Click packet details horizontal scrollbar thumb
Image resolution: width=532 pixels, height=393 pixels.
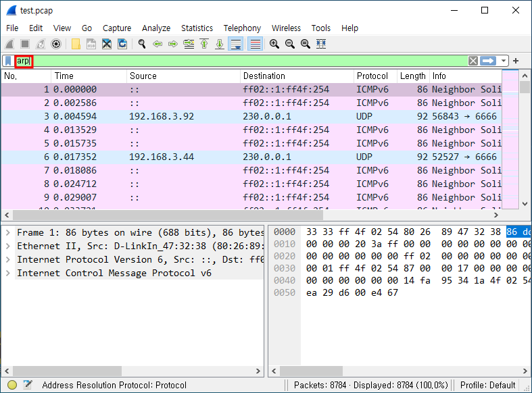coord(67,371)
